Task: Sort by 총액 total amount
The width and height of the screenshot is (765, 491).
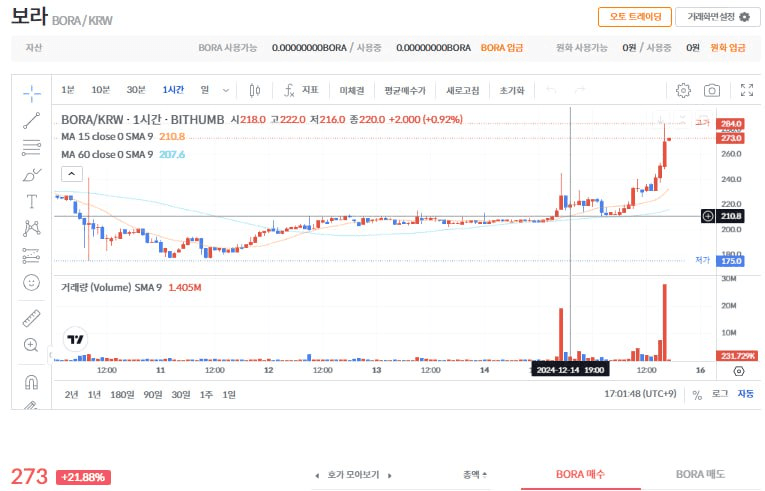Action: coord(475,474)
